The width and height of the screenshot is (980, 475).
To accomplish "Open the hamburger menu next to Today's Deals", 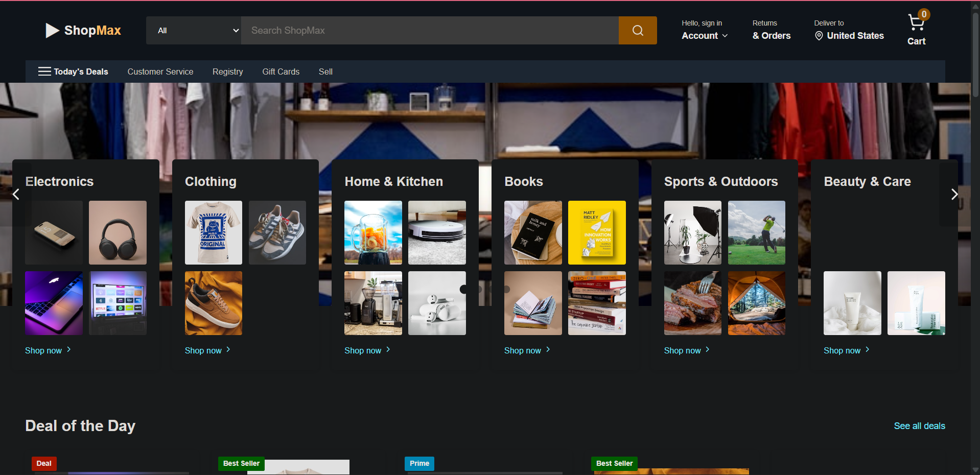I will tap(44, 72).
